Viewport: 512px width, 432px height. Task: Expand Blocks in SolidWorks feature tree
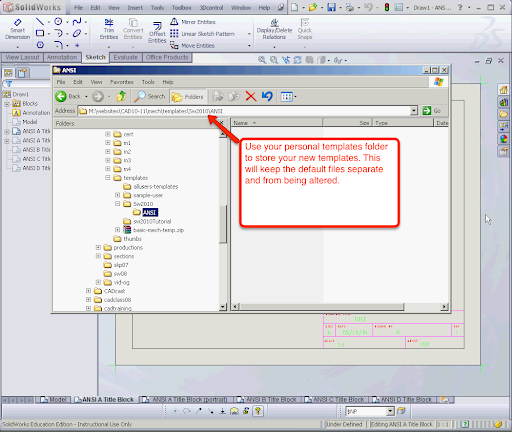click(7, 104)
